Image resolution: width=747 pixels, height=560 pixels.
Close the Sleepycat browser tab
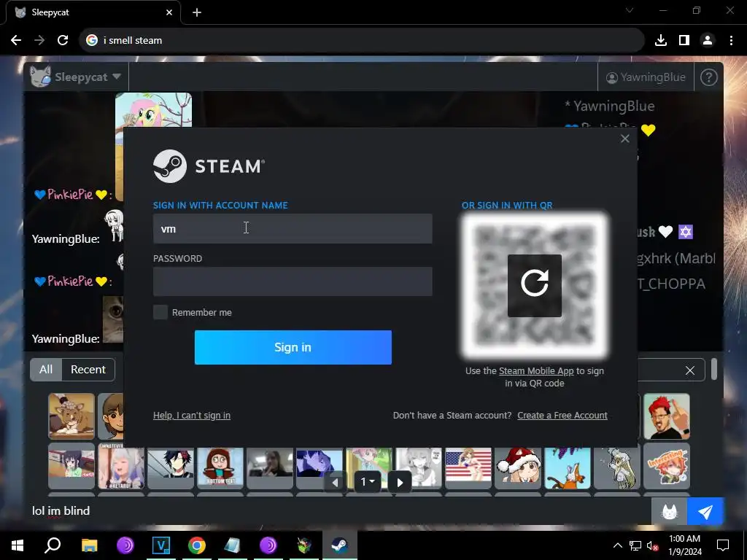pyautogui.click(x=169, y=12)
